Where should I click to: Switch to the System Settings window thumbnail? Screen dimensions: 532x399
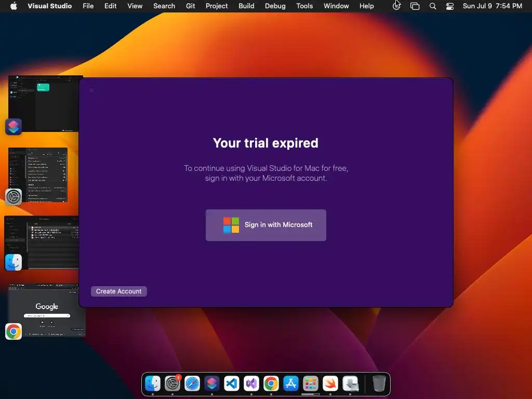[38, 175]
